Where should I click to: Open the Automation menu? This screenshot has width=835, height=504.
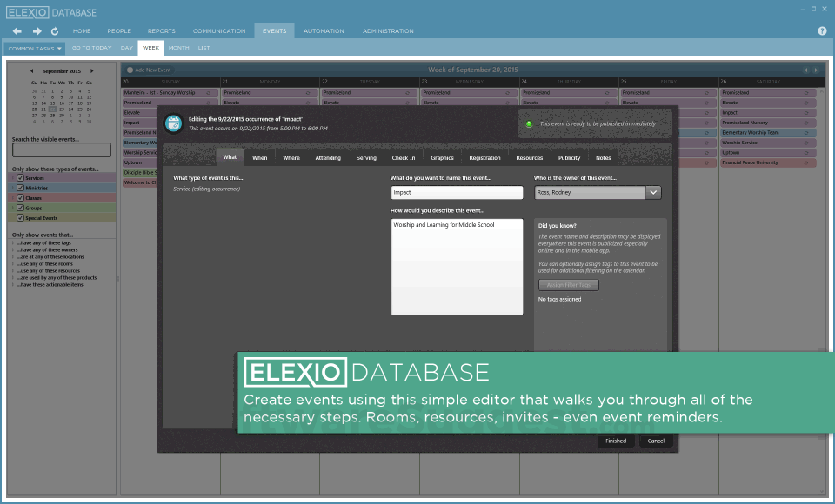tap(324, 30)
